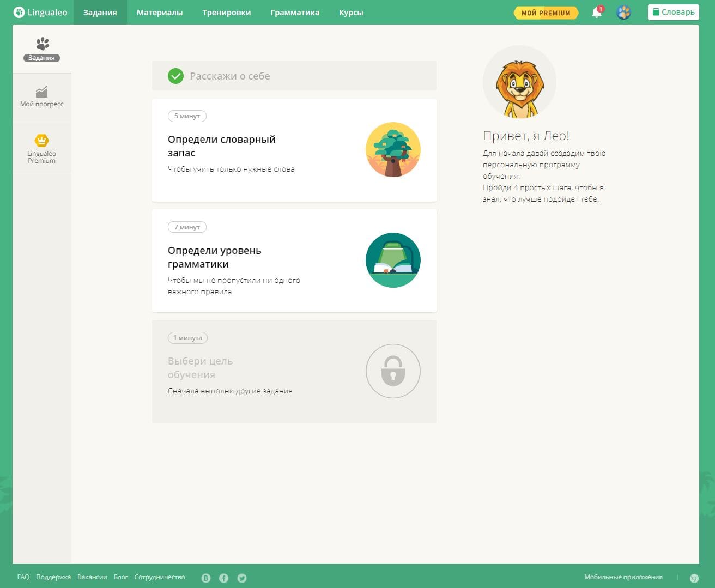Viewport: 715px width, 588px height.
Task: Click the Привет, я Лео! heading
Action: pos(526,136)
